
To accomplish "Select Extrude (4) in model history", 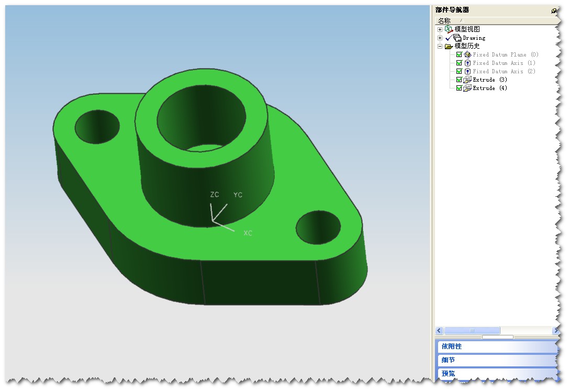I will [x=490, y=88].
